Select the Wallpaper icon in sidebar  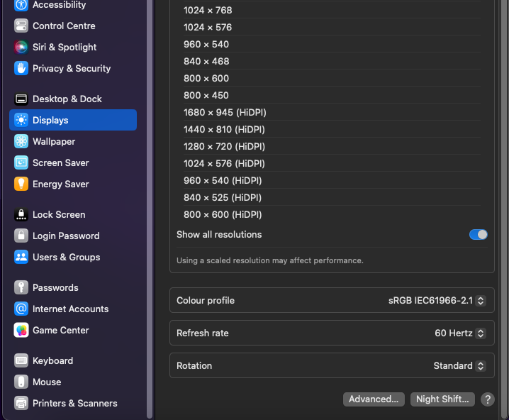click(x=21, y=141)
